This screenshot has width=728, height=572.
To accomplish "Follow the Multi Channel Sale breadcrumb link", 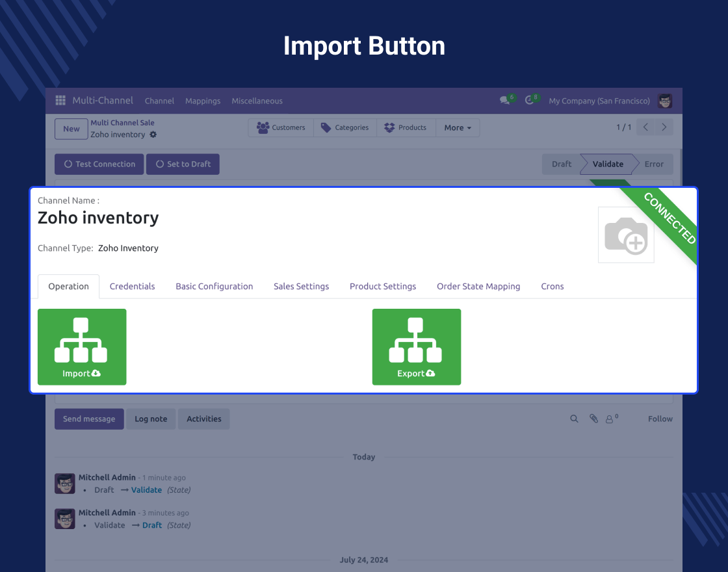I will pyautogui.click(x=123, y=123).
